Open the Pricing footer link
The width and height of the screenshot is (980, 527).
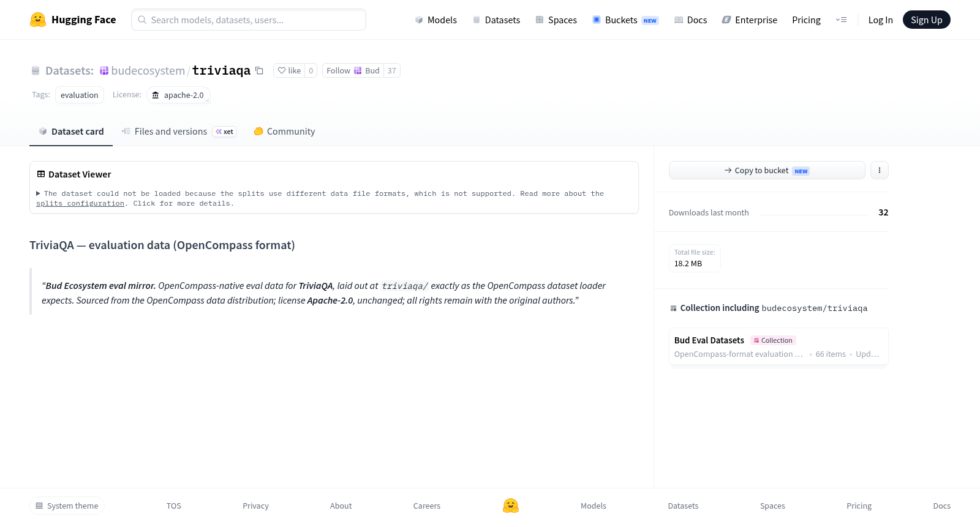[x=859, y=506]
